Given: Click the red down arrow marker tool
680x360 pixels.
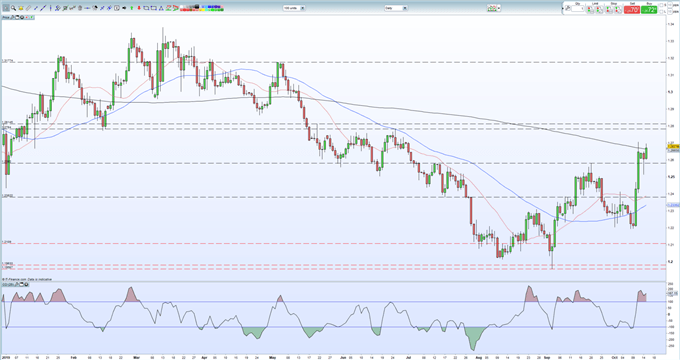Looking at the screenshot, I should (x=139, y=8).
